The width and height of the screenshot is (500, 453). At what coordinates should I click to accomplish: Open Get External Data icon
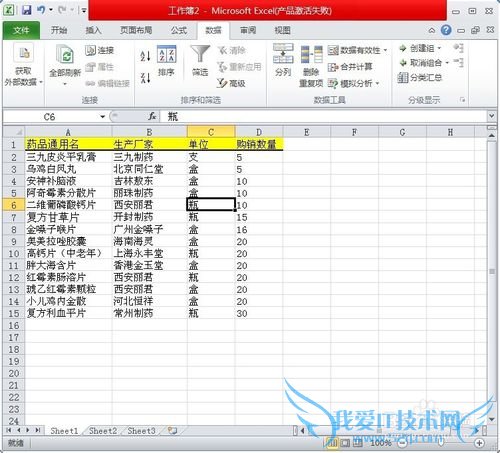24,53
